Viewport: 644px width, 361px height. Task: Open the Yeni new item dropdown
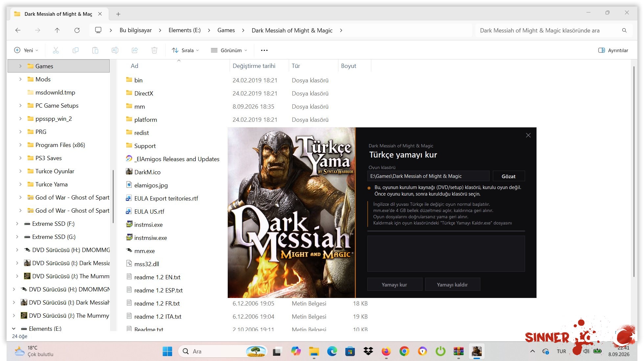(26, 50)
